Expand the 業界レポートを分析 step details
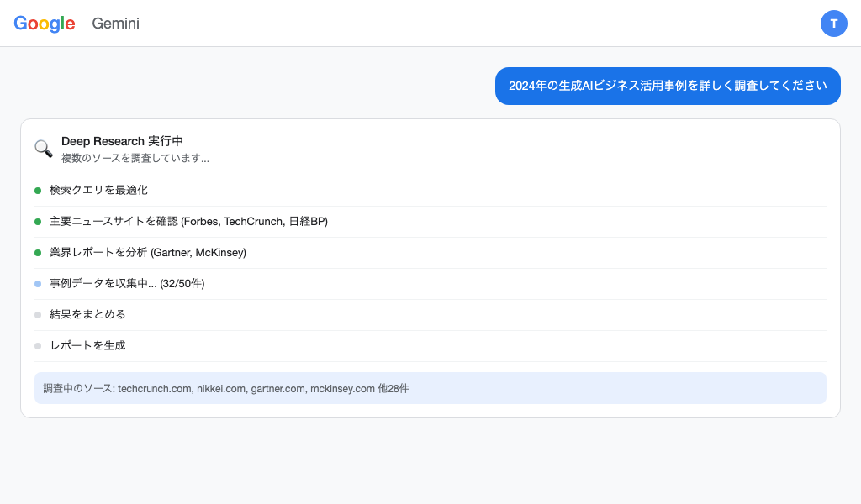This screenshot has width=861, height=504. (x=147, y=252)
